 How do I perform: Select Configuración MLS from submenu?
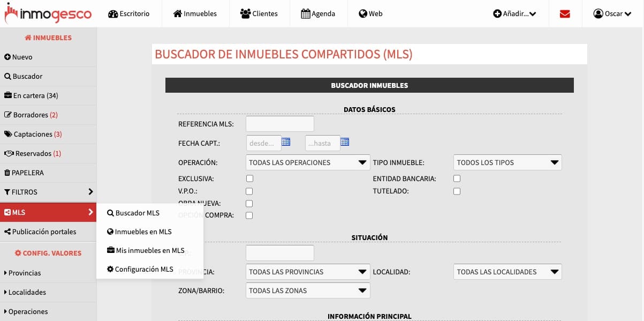coord(143,269)
